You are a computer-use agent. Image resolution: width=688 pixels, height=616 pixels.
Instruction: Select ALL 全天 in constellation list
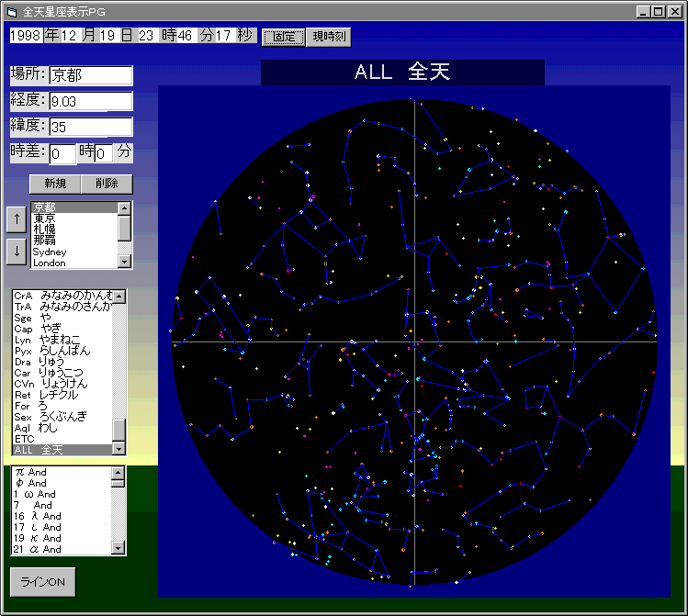pos(62,450)
